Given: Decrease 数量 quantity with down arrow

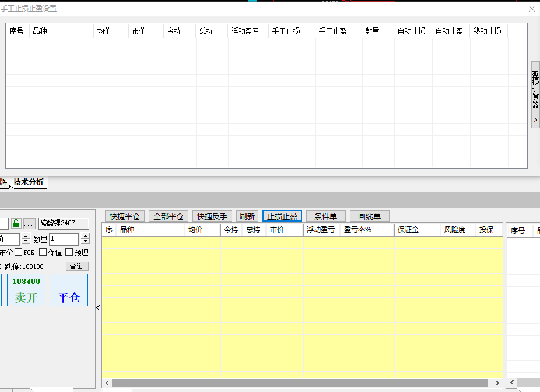Looking at the screenshot, I should 86,242.
